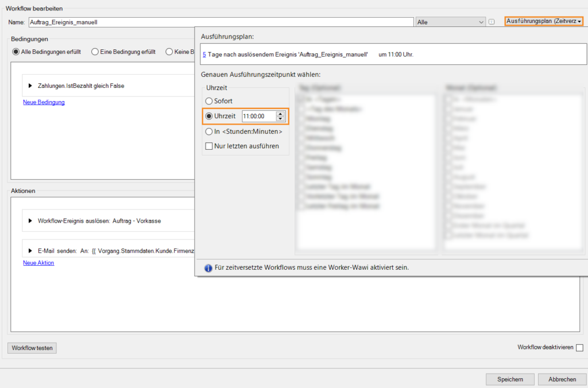
Task: Click the info icon beside the Alle dropdown
Action: point(492,22)
